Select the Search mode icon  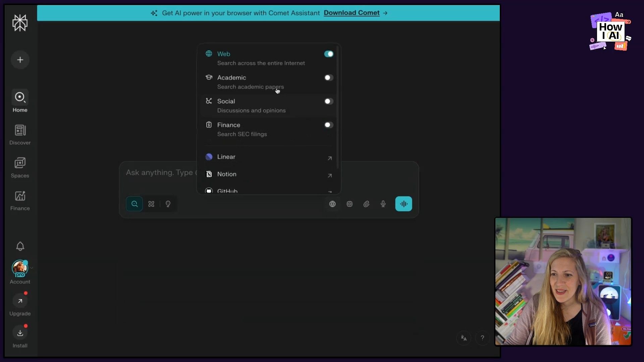point(135,204)
